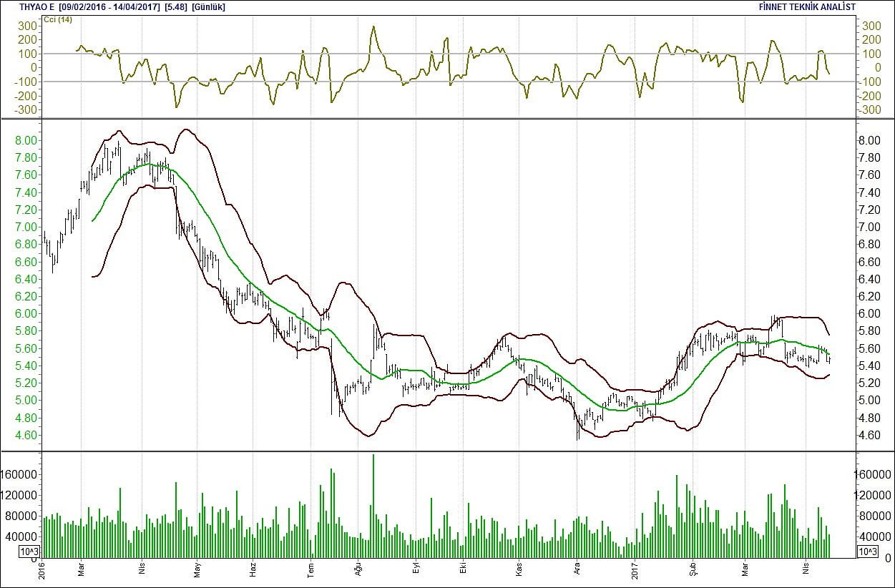The image size is (895, 588).
Task: Select the Ara month marker
Action: click(577, 571)
